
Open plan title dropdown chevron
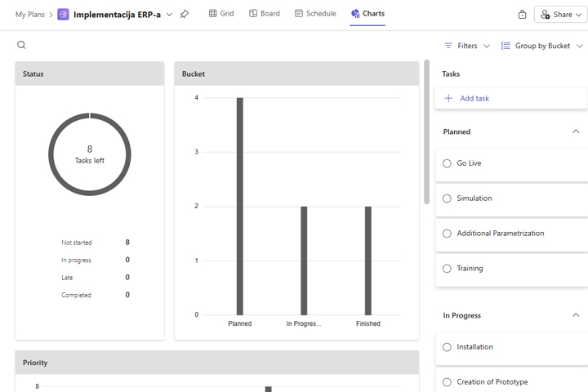pyautogui.click(x=169, y=15)
